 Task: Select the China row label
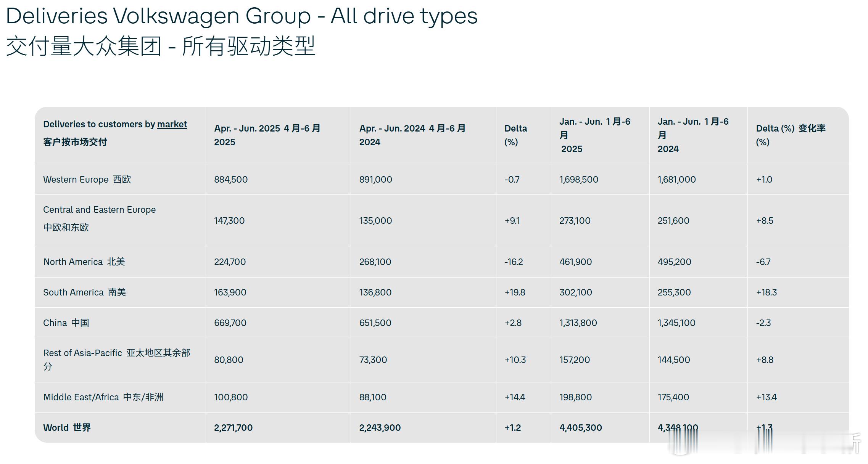tap(66, 323)
